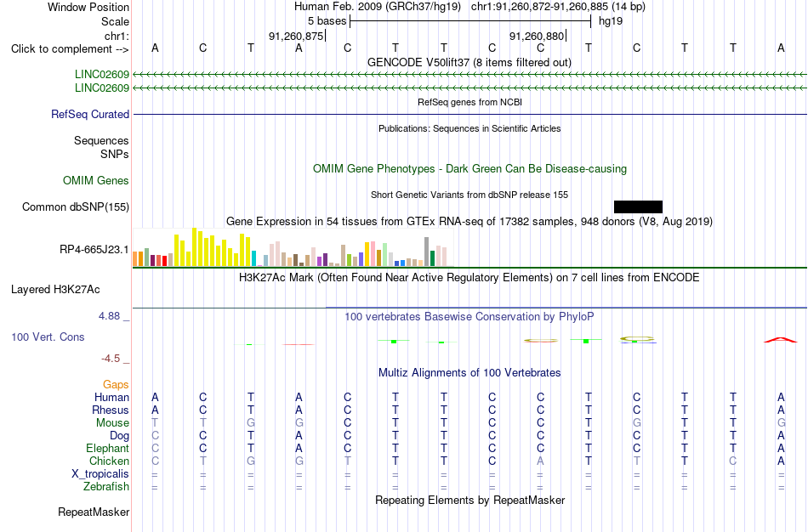This screenshot has width=808, height=532.
Task: Click the 'Click to complement -->' label
Action: click(70, 49)
